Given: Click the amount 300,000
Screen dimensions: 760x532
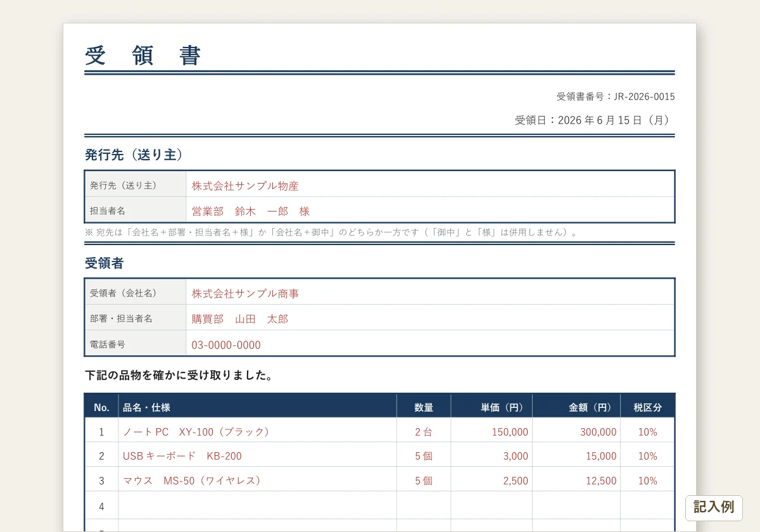Looking at the screenshot, I should coord(598,432).
